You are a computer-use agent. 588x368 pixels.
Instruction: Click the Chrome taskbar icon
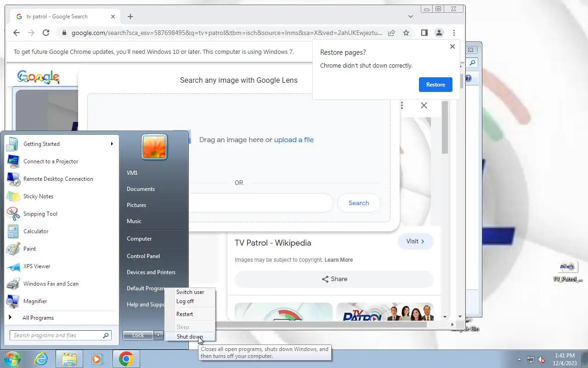click(126, 359)
